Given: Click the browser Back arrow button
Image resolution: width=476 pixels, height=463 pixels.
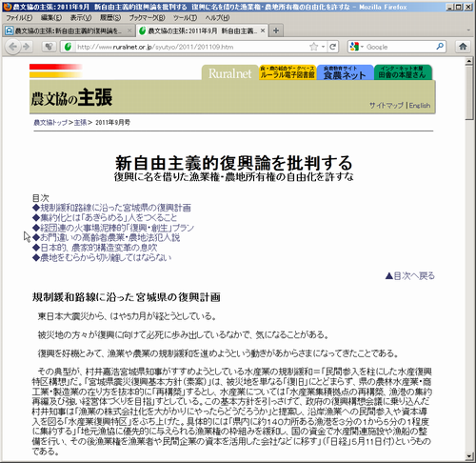Looking at the screenshot, I should (12, 47).
